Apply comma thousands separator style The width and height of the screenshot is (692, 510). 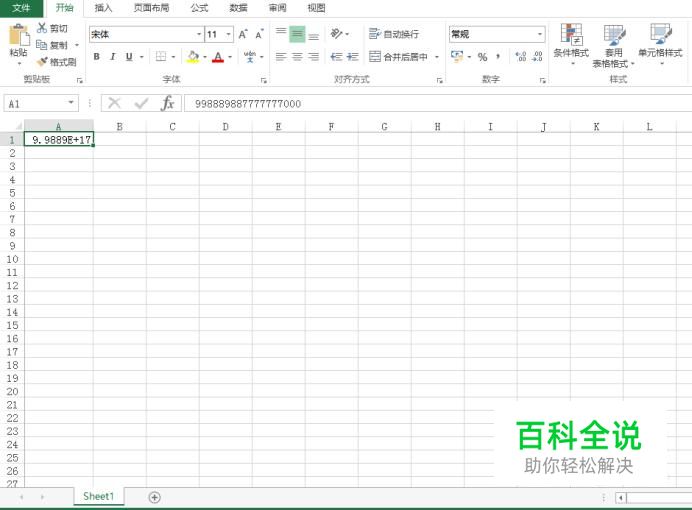(x=498, y=56)
